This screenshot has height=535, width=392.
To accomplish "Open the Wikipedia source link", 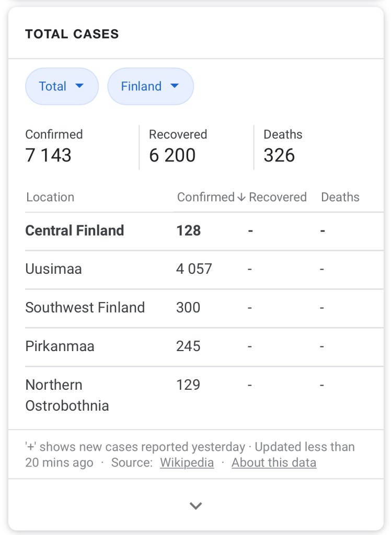I will 187,463.
